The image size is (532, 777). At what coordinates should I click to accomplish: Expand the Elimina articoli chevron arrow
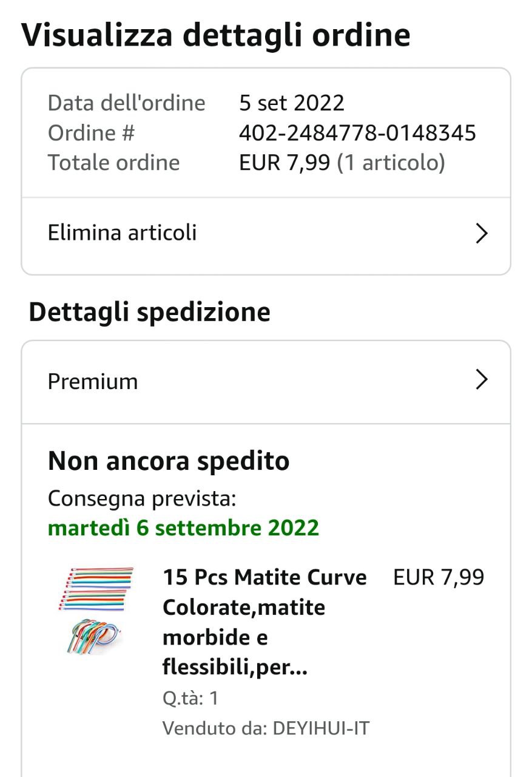[481, 233]
